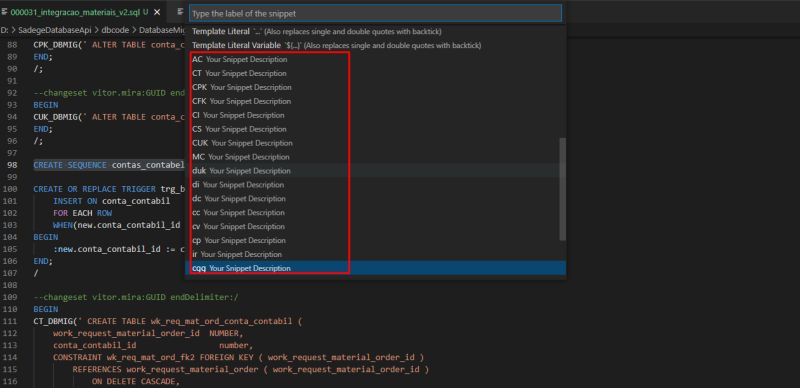The width and height of the screenshot is (800, 388).
Task: Pick the AC snippet entry
Action: click(376, 59)
